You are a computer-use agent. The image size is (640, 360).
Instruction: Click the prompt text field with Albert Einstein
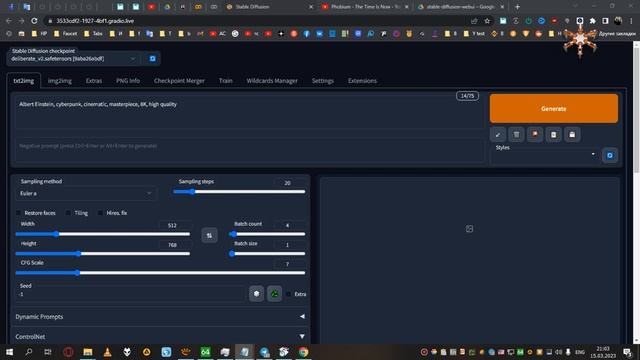click(x=249, y=111)
